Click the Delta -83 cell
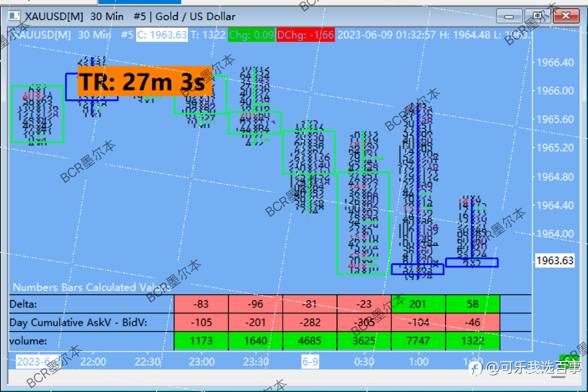The width and height of the screenshot is (588, 392). point(201,303)
